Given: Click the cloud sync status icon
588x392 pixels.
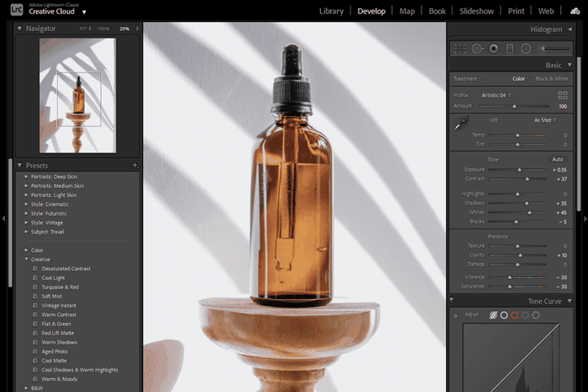Looking at the screenshot, I should coord(576,11).
